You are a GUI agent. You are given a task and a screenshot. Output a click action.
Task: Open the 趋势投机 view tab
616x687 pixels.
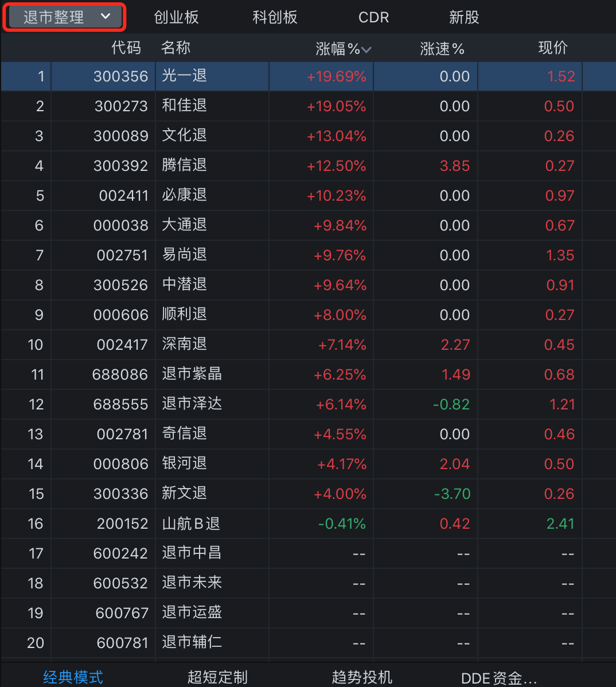click(x=362, y=677)
